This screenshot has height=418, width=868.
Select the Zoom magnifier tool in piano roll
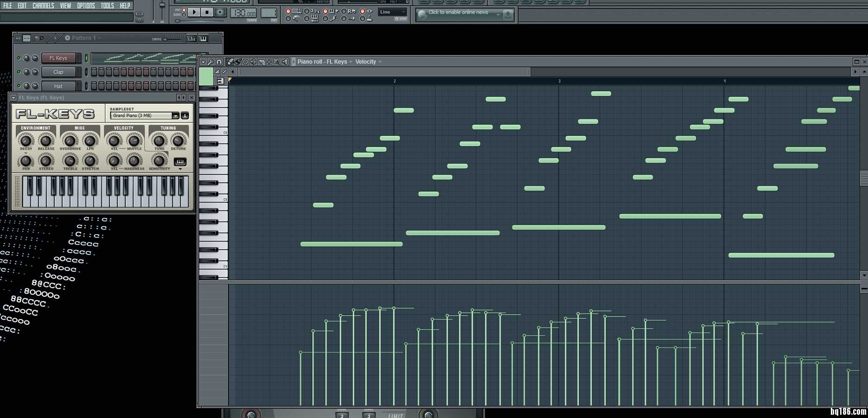[277, 62]
